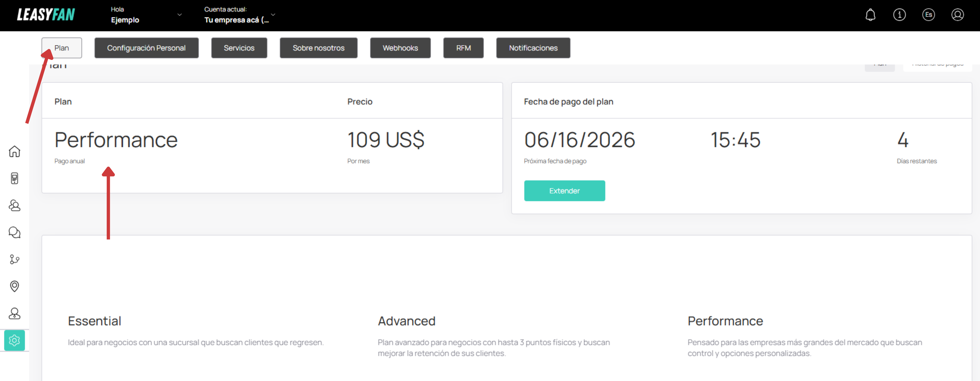Image resolution: width=980 pixels, height=381 pixels.
Task: Open the notifications bell
Action: click(870, 15)
